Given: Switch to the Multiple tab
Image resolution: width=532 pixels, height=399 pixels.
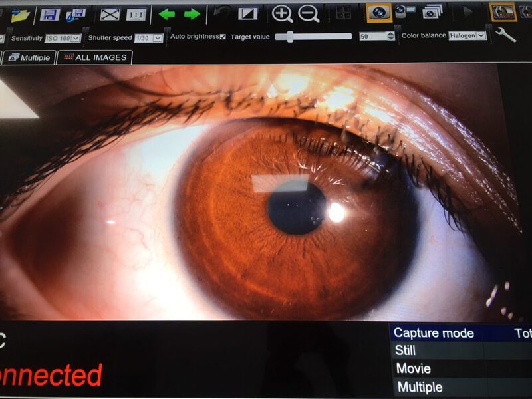Looking at the screenshot, I should tap(29, 58).
